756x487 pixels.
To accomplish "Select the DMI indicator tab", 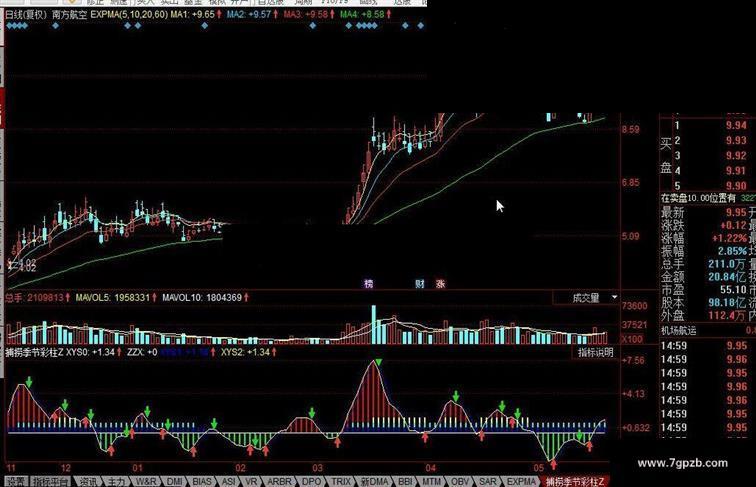I will tap(175, 481).
